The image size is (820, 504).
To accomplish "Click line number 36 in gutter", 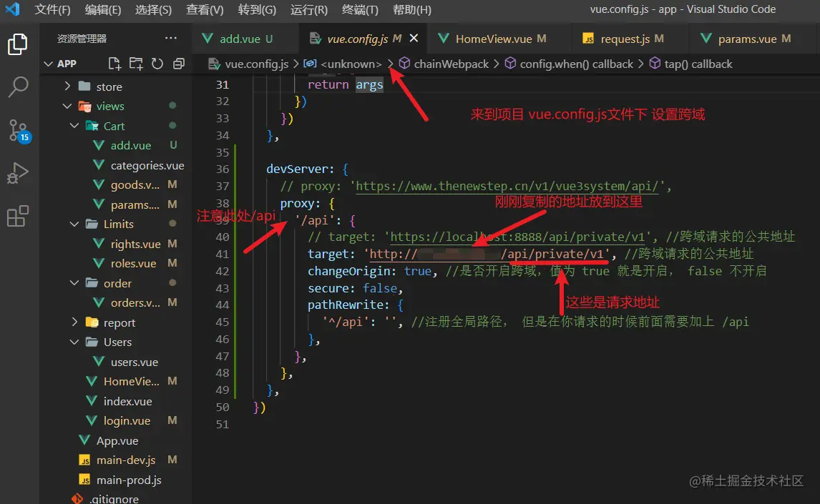I will point(223,169).
